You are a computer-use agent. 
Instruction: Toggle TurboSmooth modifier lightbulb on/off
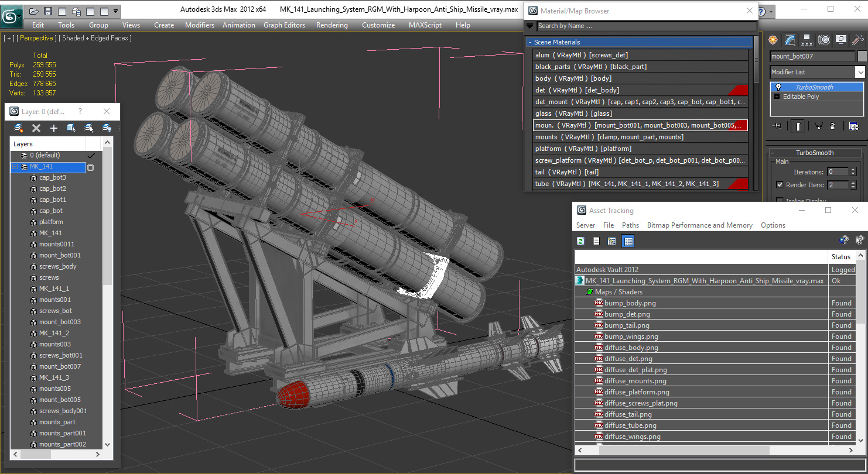(x=778, y=87)
